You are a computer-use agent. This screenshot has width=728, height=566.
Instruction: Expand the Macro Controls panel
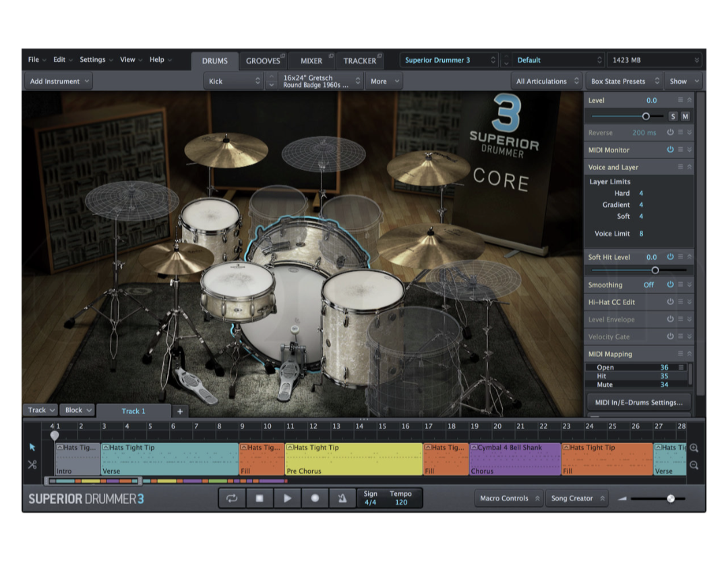pyautogui.click(x=509, y=498)
